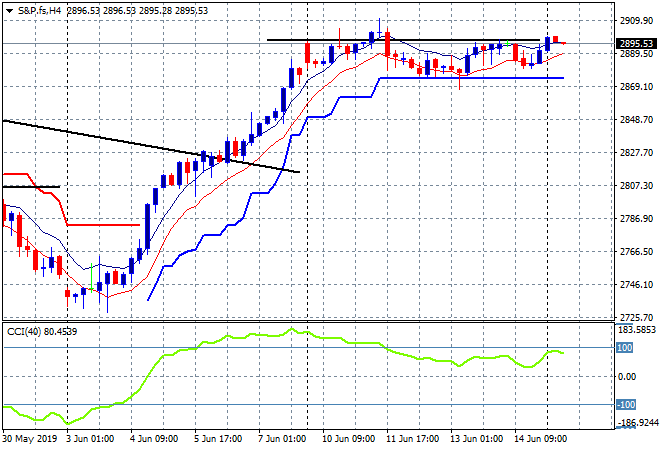660x450 pixels.
Task: Click the -100 level label in CCI panel
Action: 625,405
